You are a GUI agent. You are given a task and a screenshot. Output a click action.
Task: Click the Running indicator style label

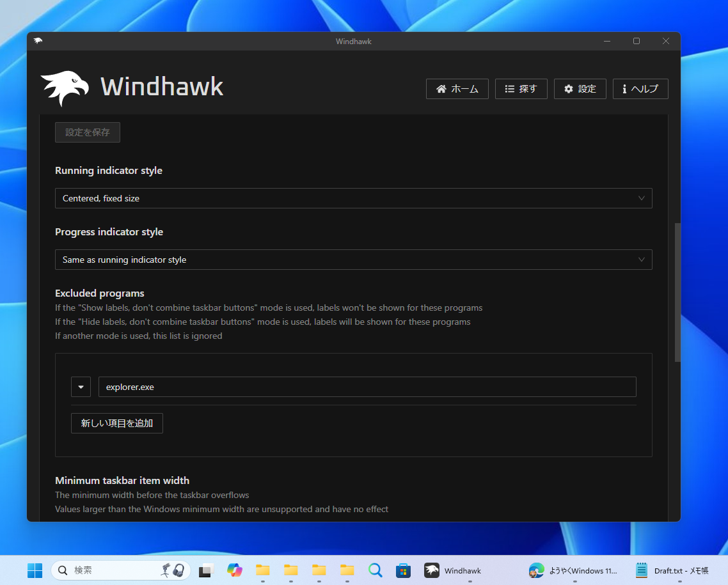(x=109, y=170)
